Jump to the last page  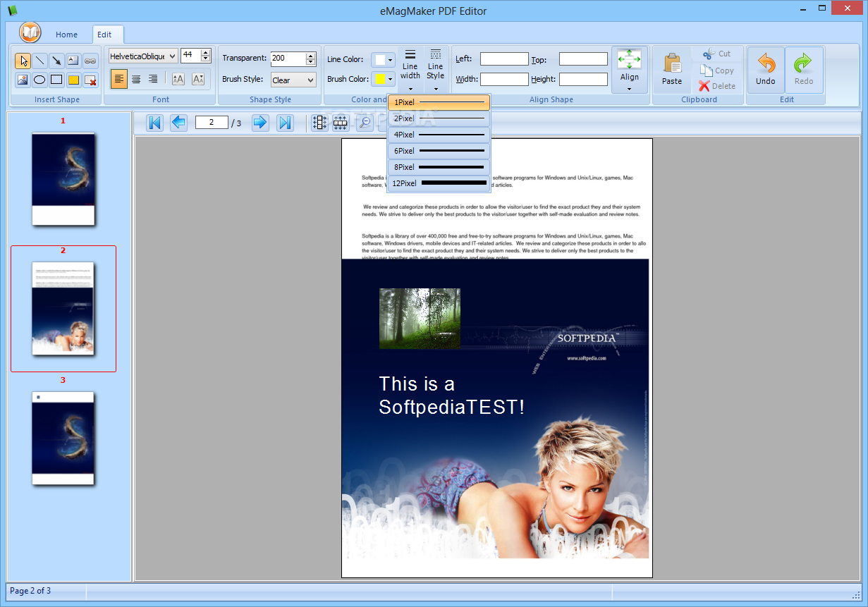(x=285, y=123)
